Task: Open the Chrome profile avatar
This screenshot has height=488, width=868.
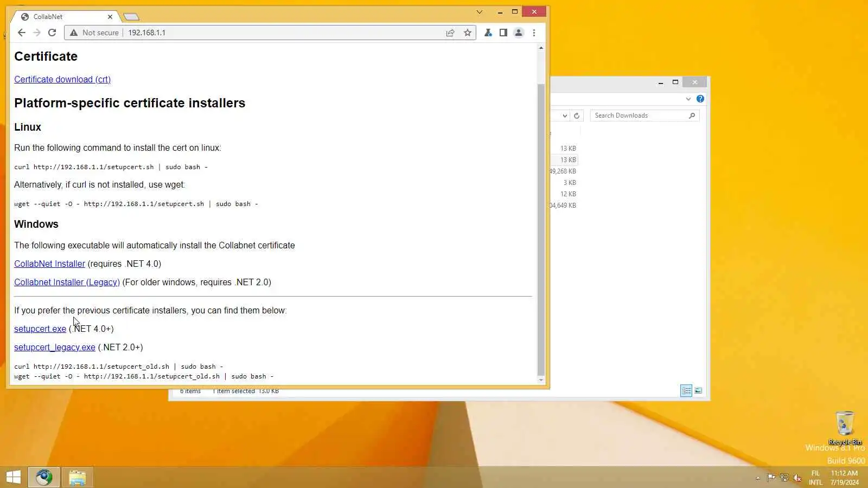Action: click(x=519, y=33)
